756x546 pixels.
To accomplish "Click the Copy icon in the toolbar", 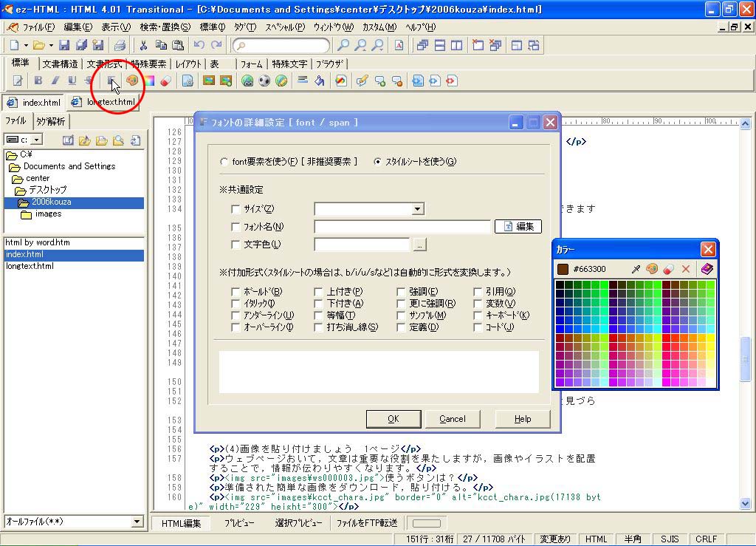I will point(161,45).
